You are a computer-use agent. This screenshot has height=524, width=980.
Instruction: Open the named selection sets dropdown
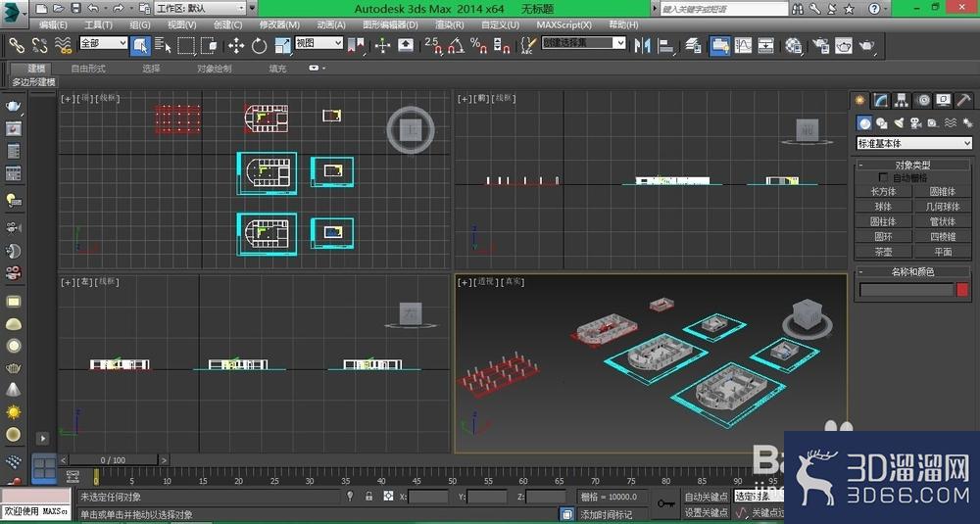pos(583,43)
